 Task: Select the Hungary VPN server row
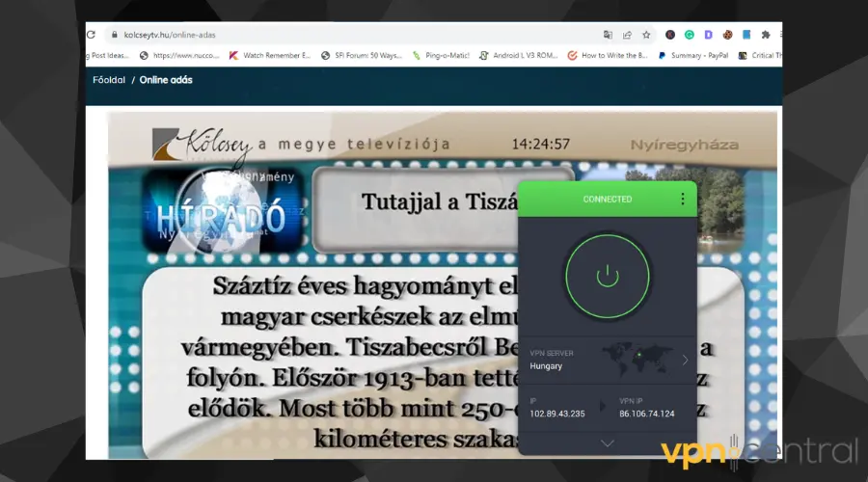pyautogui.click(x=608, y=361)
